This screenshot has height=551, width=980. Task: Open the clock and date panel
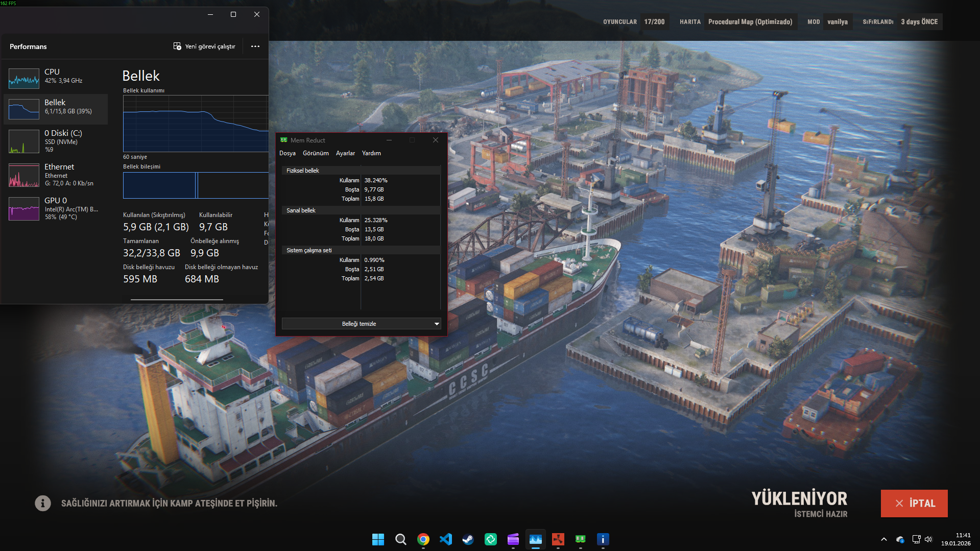pyautogui.click(x=956, y=539)
